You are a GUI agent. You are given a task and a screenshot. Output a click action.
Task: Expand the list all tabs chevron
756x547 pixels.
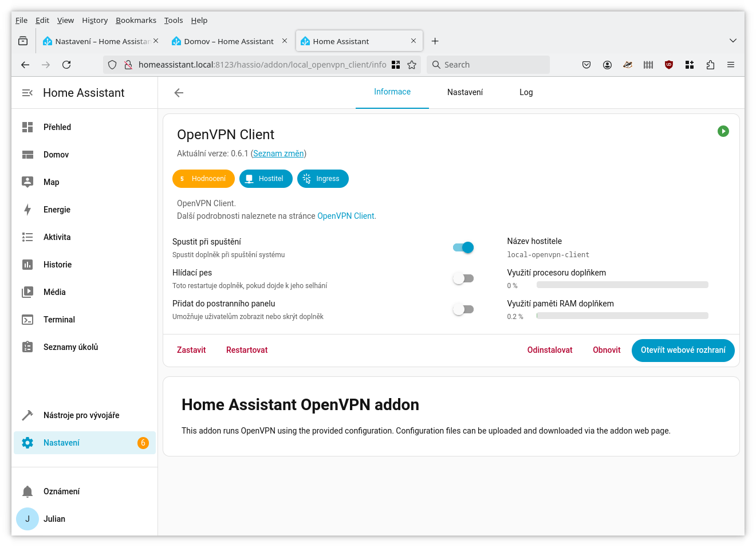pos(733,41)
